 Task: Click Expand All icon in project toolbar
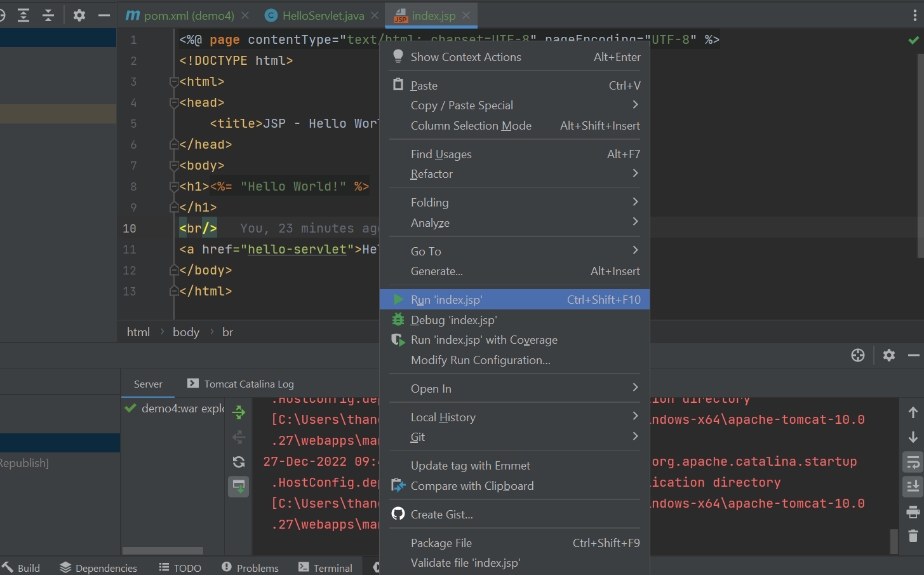pos(23,15)
